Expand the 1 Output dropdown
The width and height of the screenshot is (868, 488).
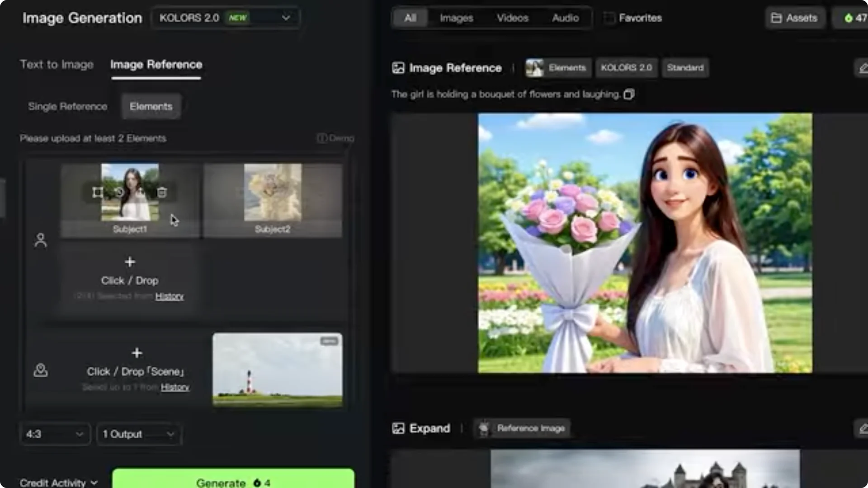point(138,434)
